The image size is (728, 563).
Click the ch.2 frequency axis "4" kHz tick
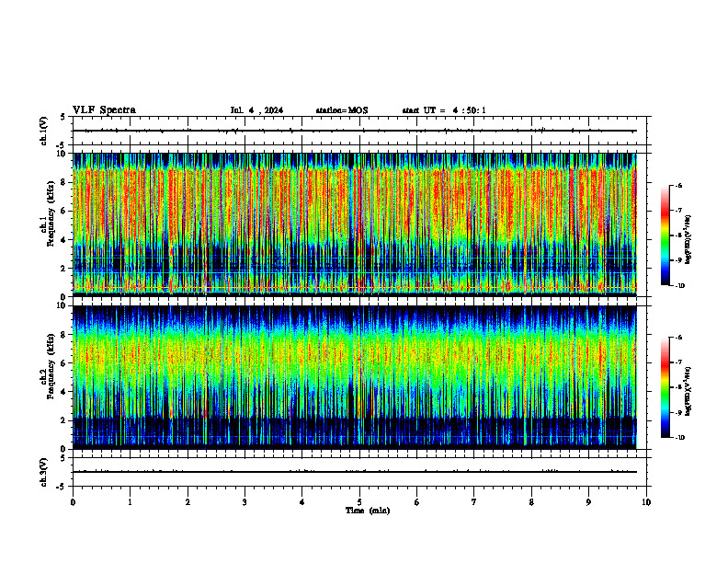coord(65,392)
